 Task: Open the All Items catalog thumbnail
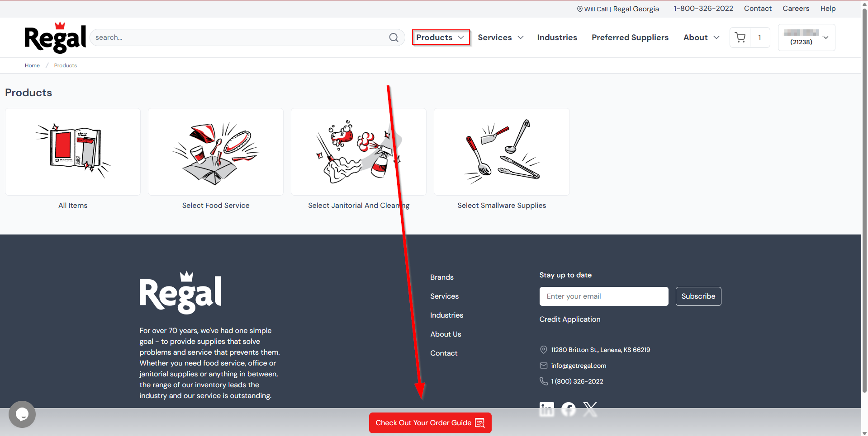[73, 152]
